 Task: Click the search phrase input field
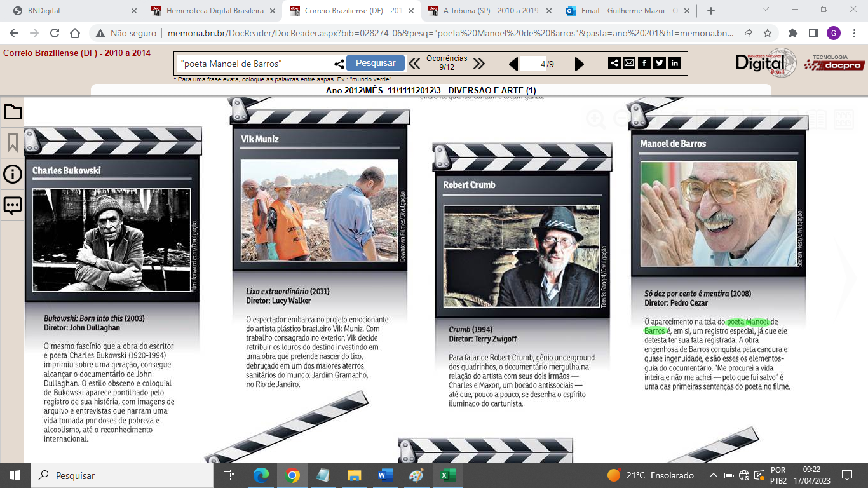[x=254, y=64]
